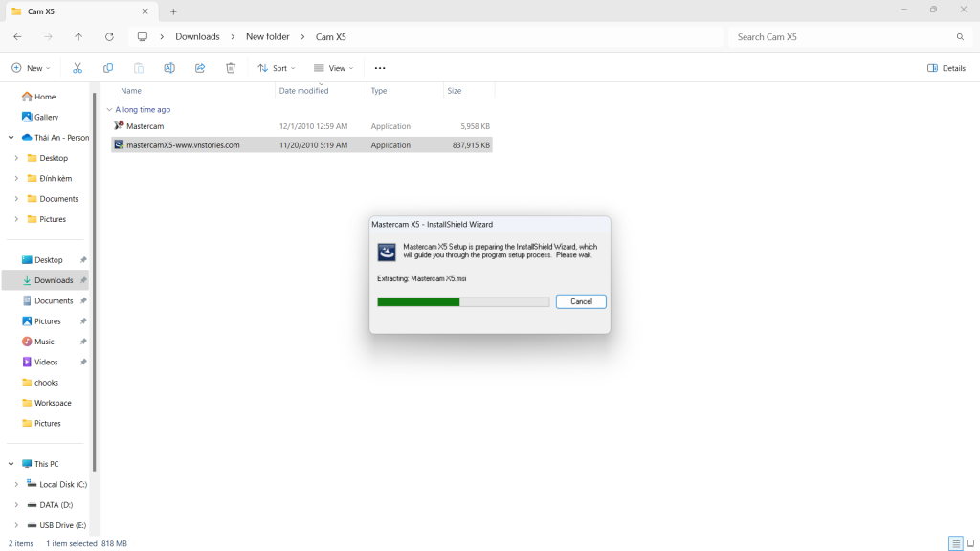Screen dimensions: 980x551
Task: Open pinned Videos folder
Action: click(46, 362)
